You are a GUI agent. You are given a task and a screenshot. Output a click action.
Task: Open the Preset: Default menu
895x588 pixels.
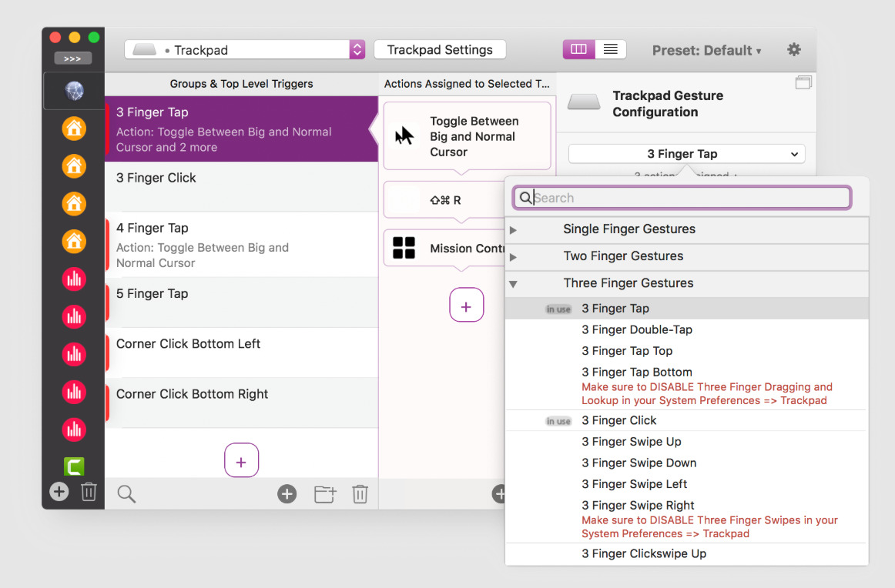[706, 50]
